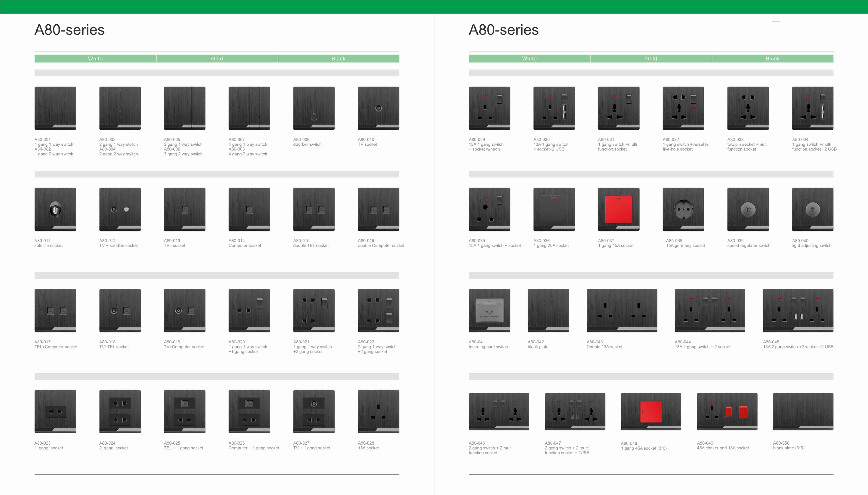
Task: Open the A80-011 satellite socket image
Action: coord(55,209)
